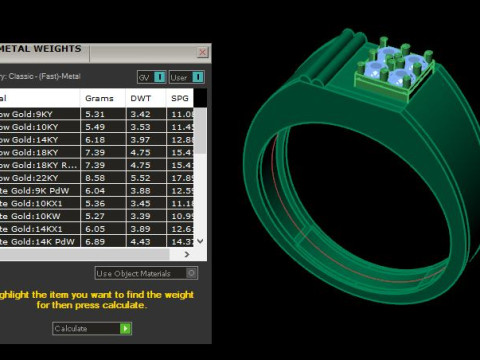The image size is (480, 360).
Task: Click the 6.18 grams value
Action: click(x=95, y=140)
